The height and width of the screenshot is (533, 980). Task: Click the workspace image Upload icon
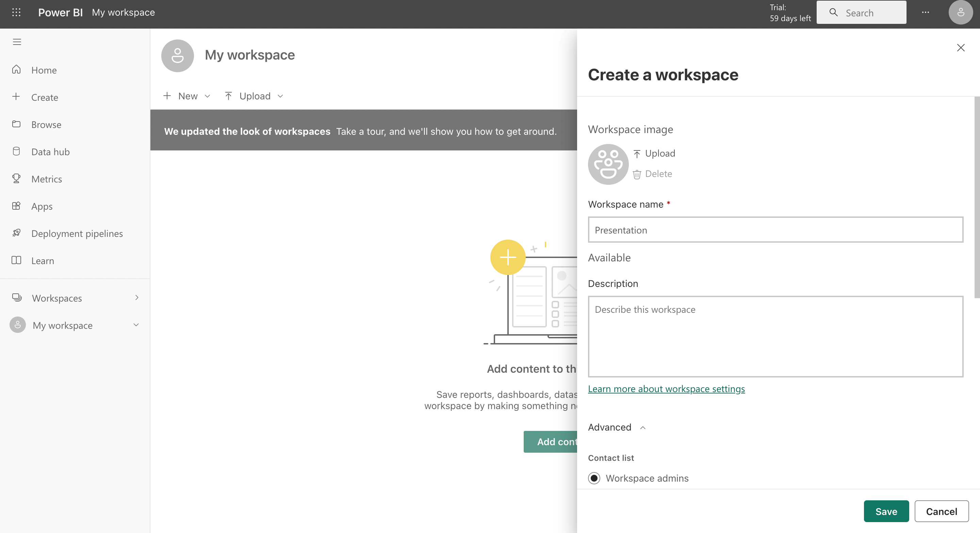point(637,154)
